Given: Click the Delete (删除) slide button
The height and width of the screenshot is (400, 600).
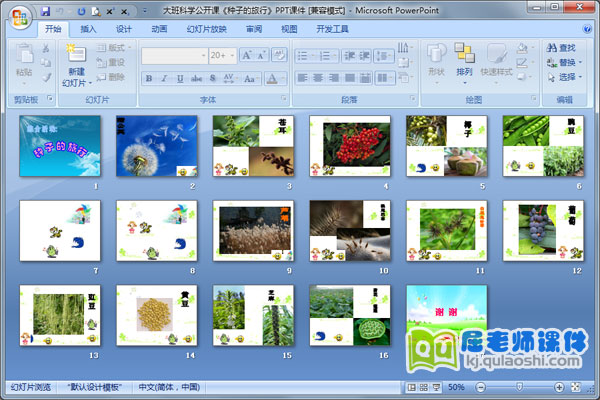Looking at the screenshot, I should click(111, 77).
